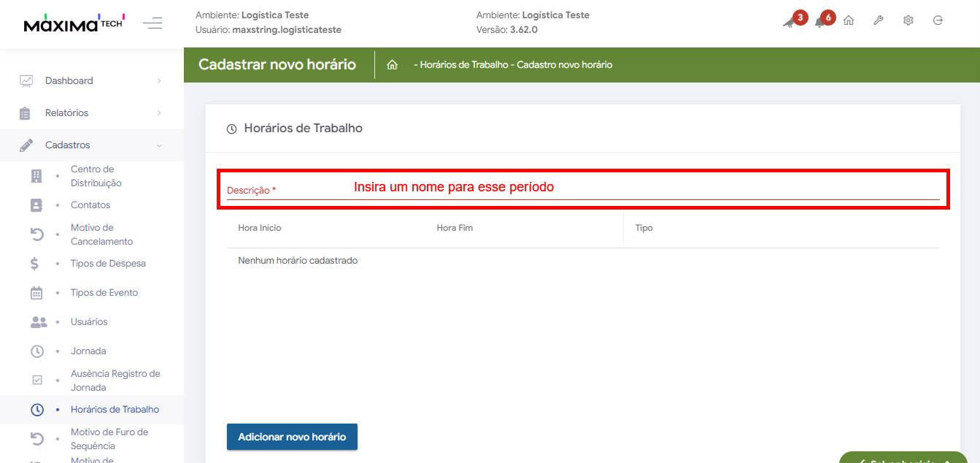Click the Ausência Registro de Jornada check icon
The height and width of the screenshot is (463, 980).
tap(37, 380)
